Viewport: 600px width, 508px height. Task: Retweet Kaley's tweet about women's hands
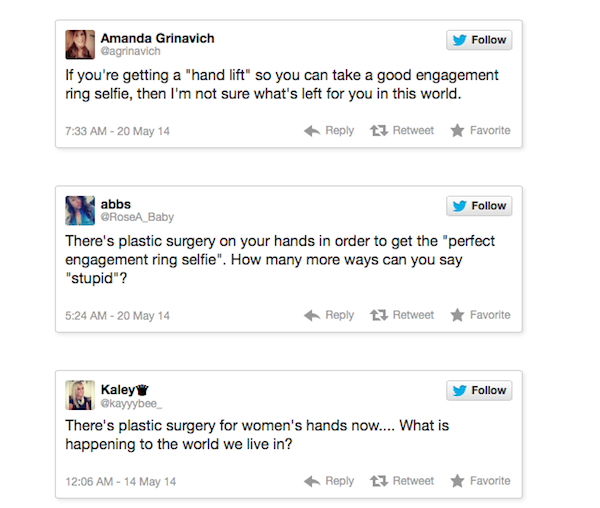tap(404, 481)
